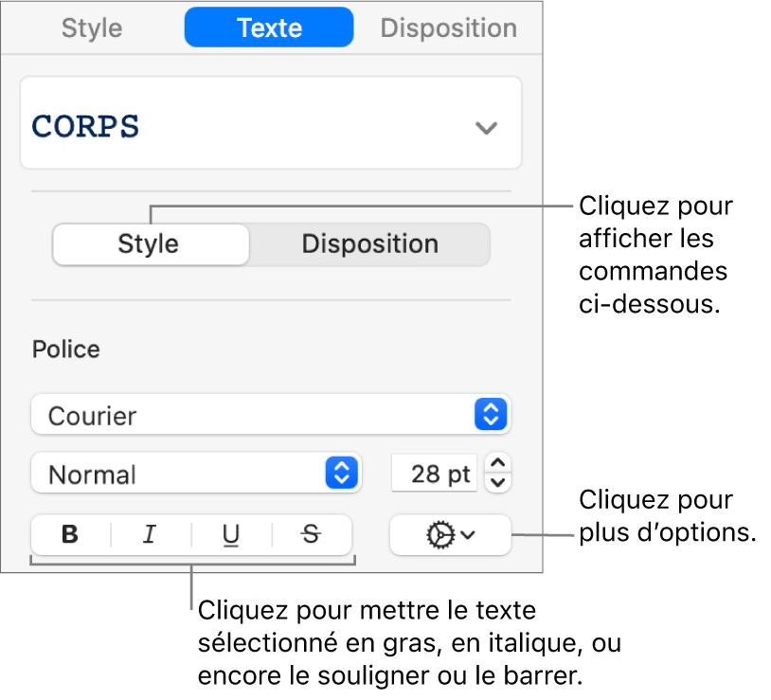The height and width of the screenshot is (700, 771).
Task: Make the selected text bold
Action: tap(70, 535)
